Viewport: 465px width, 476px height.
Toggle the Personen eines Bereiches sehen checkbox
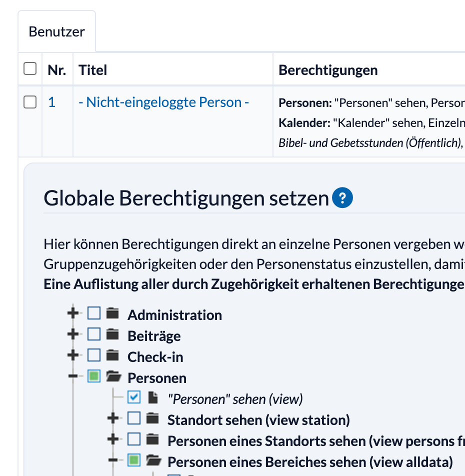(134, 460)
